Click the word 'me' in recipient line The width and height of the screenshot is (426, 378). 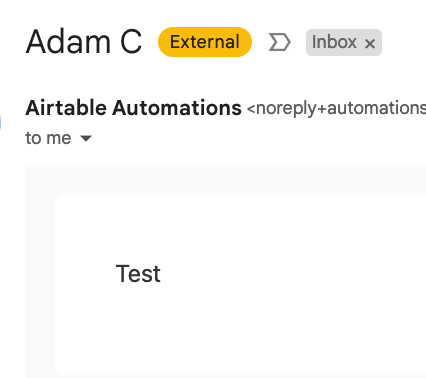tap(59, 139)
